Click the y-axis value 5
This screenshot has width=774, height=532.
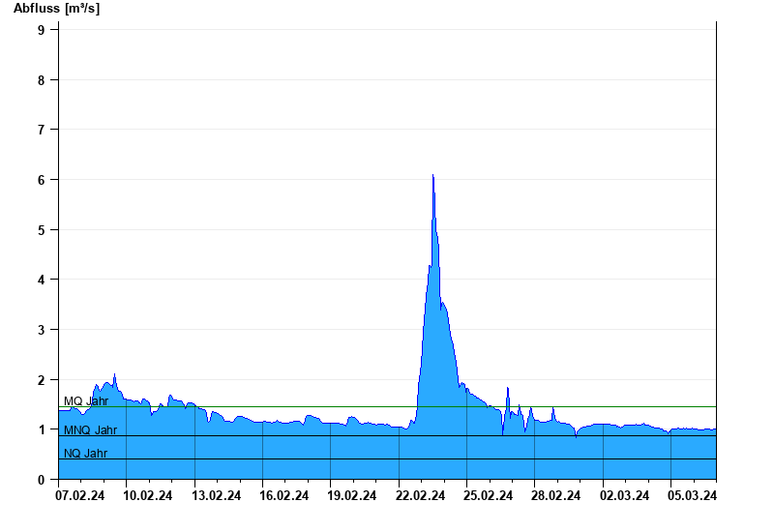click(x=41, y=230)
